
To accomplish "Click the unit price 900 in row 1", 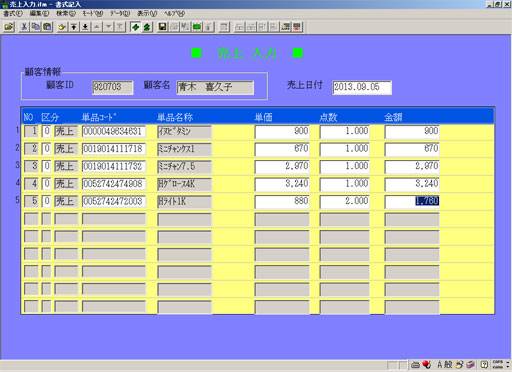I will [282, 131].
